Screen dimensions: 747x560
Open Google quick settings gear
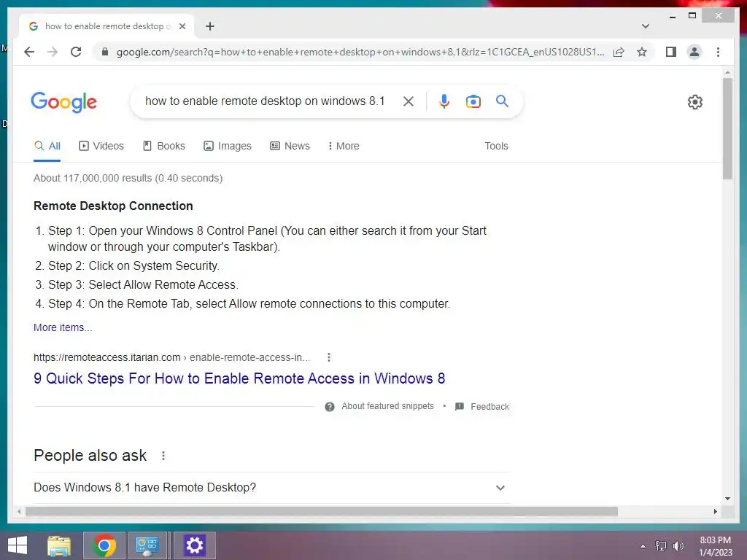point(695,102)
